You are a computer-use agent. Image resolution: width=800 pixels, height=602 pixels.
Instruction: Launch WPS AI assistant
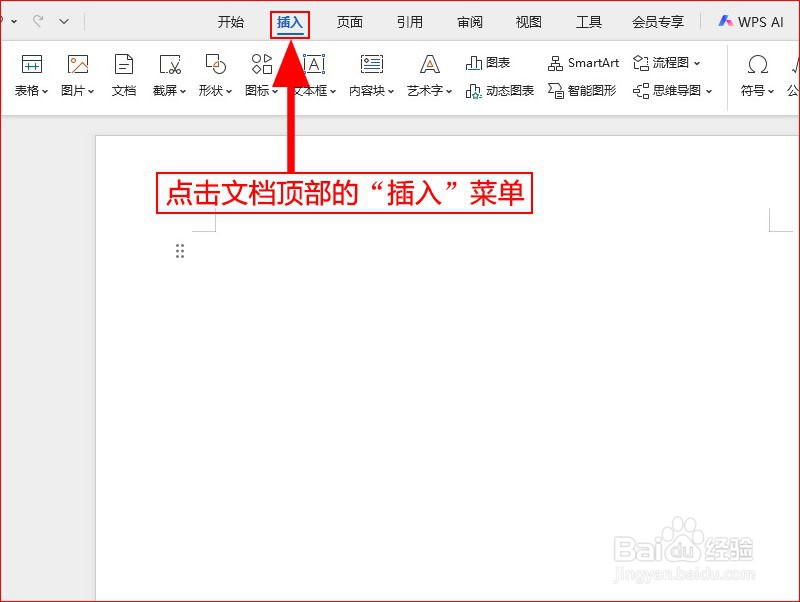(753, 20)
